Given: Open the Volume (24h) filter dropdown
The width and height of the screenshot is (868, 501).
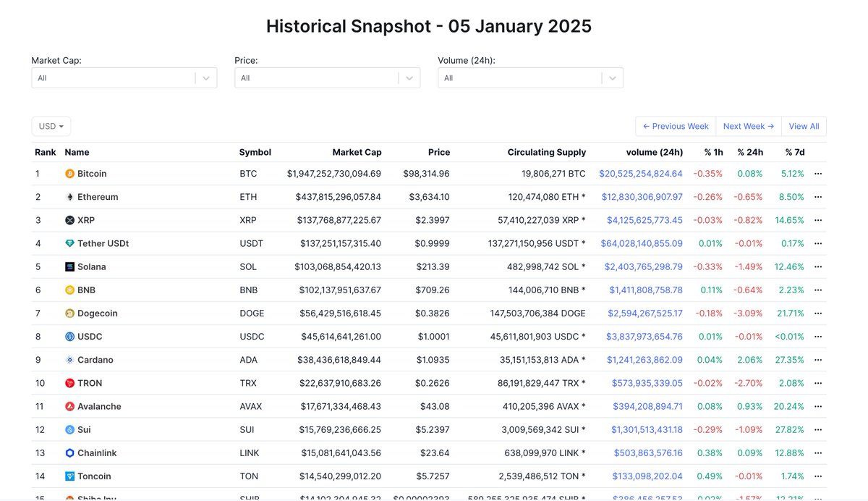Looking at the screenshot, I should [531, 78].
